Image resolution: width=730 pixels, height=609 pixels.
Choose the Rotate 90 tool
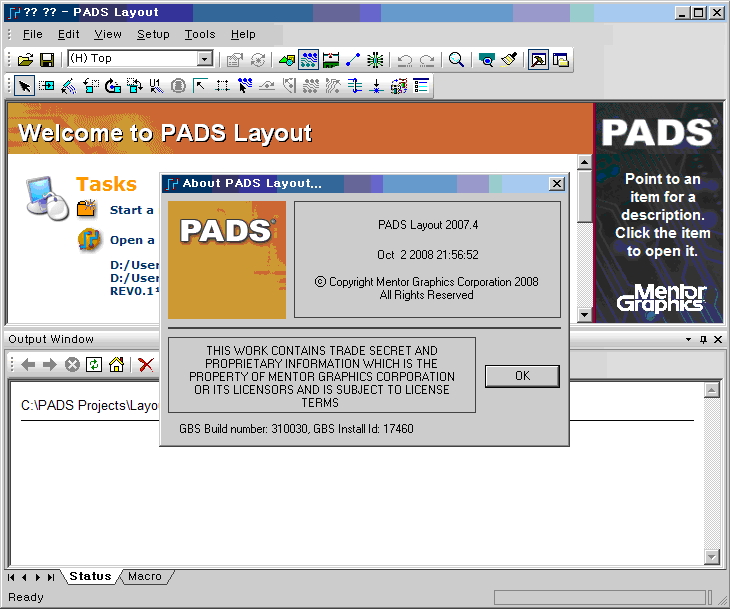[91, 86]
